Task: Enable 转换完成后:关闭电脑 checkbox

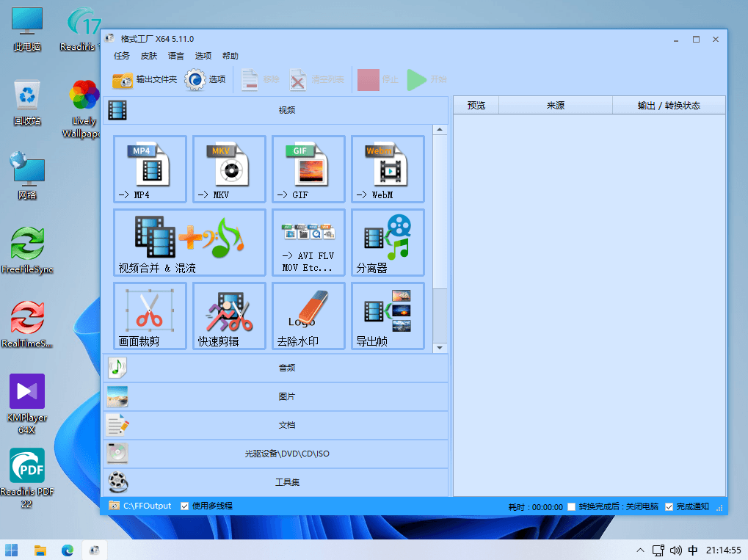Action: pyautogui.click(x=572, y=506)
